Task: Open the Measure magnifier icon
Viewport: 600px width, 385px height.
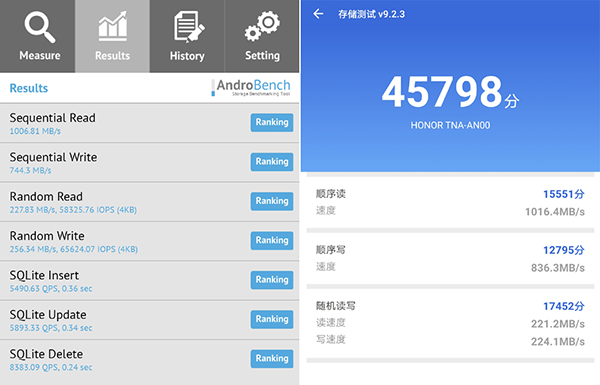Action: 40,27
